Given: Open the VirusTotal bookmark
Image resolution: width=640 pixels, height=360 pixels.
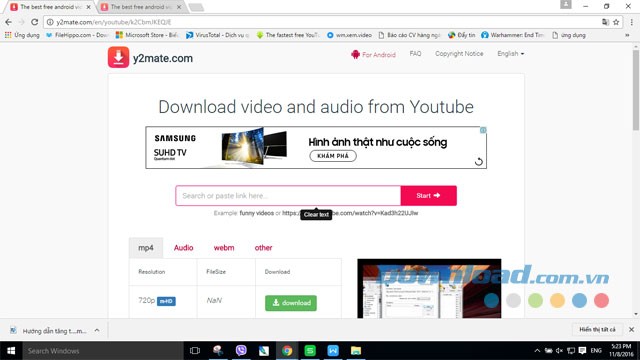Looking at the screenshot, I should pos(218,35).
